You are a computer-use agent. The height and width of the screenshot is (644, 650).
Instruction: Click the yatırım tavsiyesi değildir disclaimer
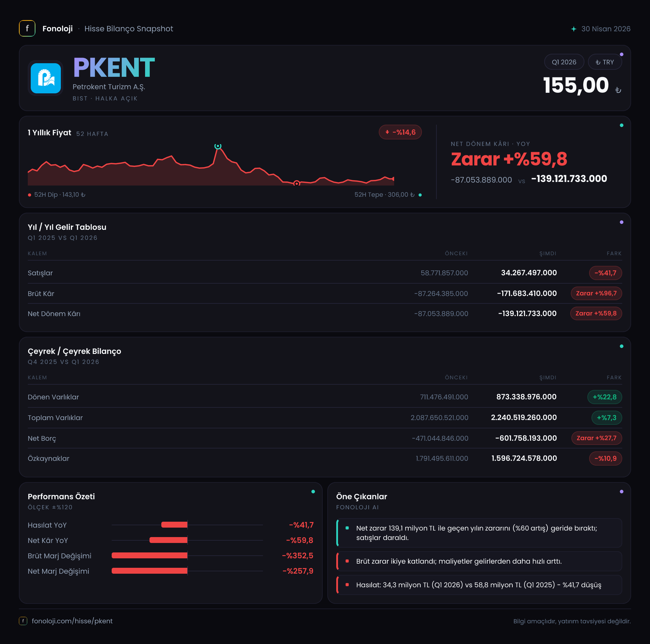coord(572,621)
